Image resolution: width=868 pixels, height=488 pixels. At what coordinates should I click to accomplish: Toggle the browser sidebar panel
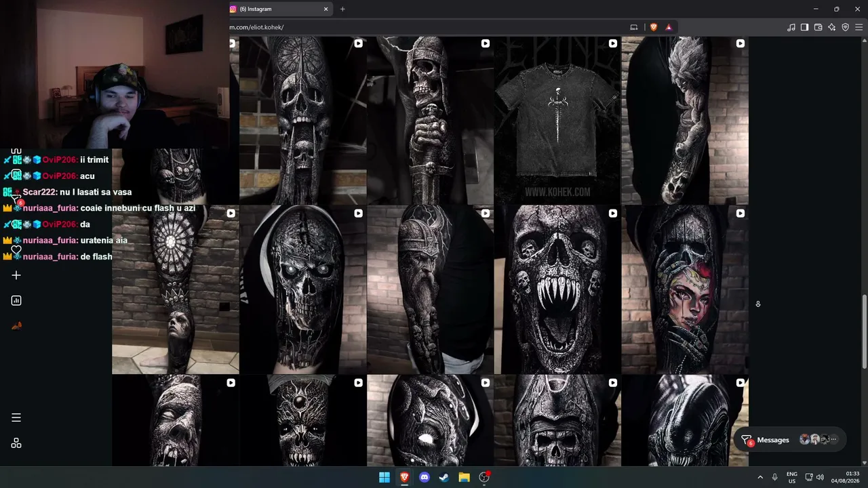(804, 27)
